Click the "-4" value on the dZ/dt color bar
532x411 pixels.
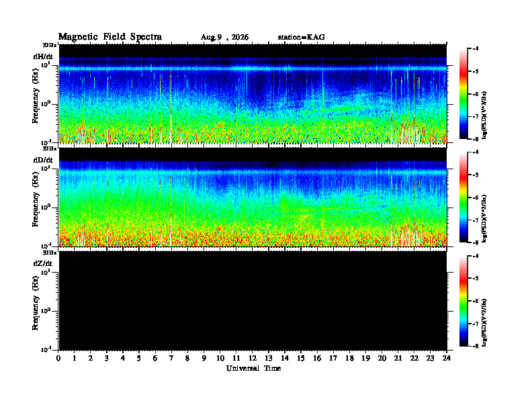pos(476,256)
